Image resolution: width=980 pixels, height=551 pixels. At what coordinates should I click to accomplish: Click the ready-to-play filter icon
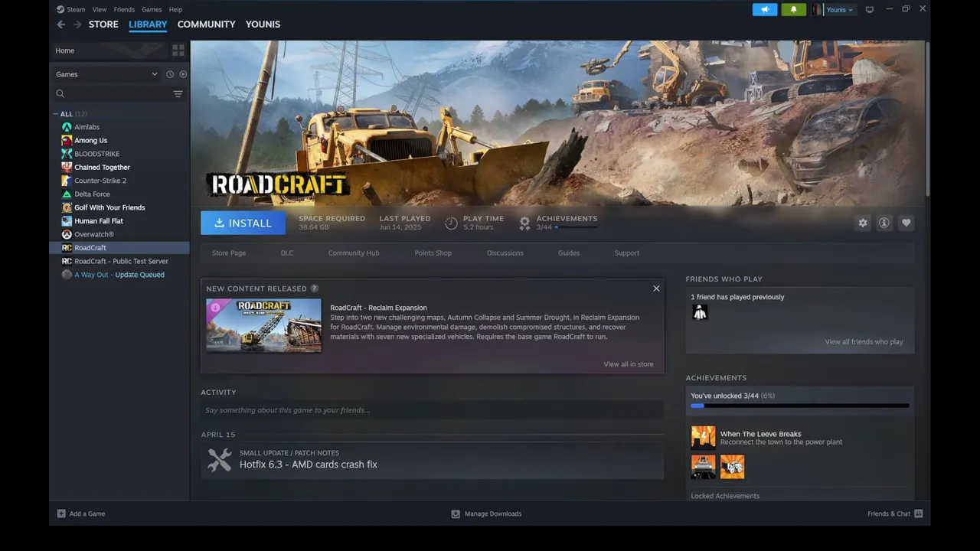click(x=183, y=74)
